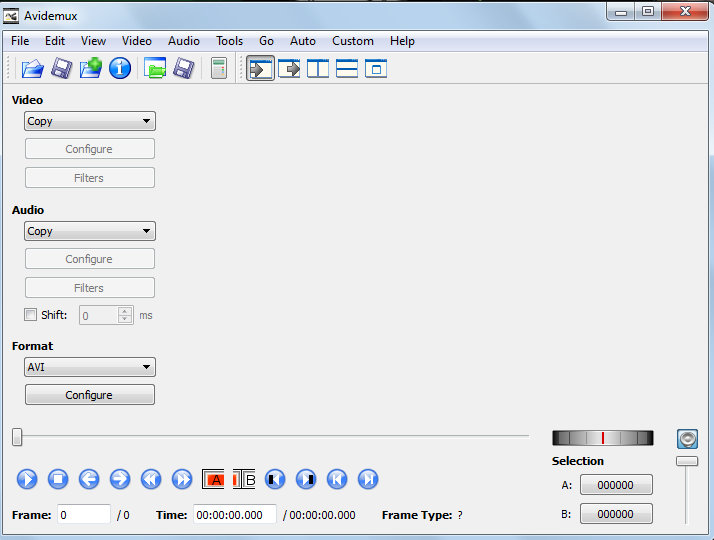The width and height of the screenshot is (714, 540).
Task: Open the Calculator toolbar icon
Action: tap(219, 68)
